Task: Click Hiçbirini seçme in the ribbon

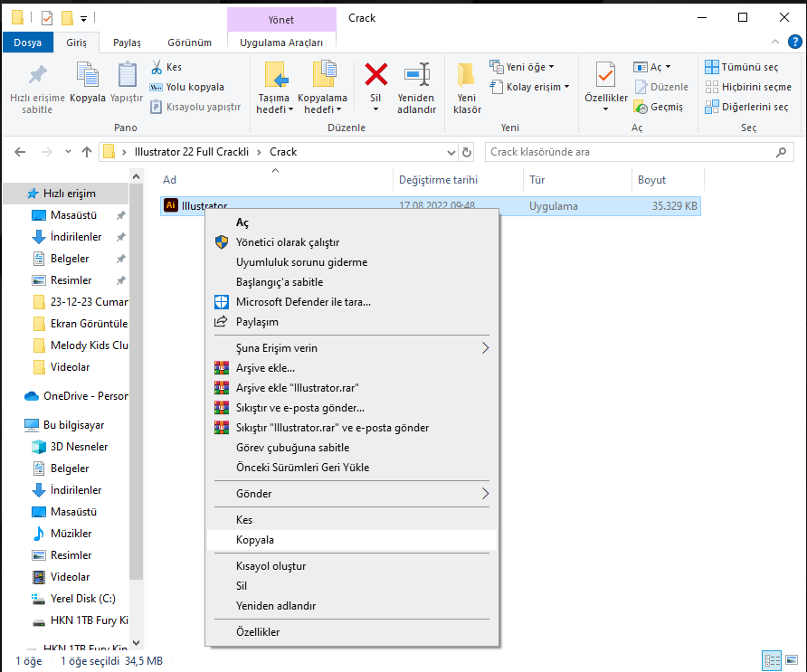Action: click(x=748, y=87)
